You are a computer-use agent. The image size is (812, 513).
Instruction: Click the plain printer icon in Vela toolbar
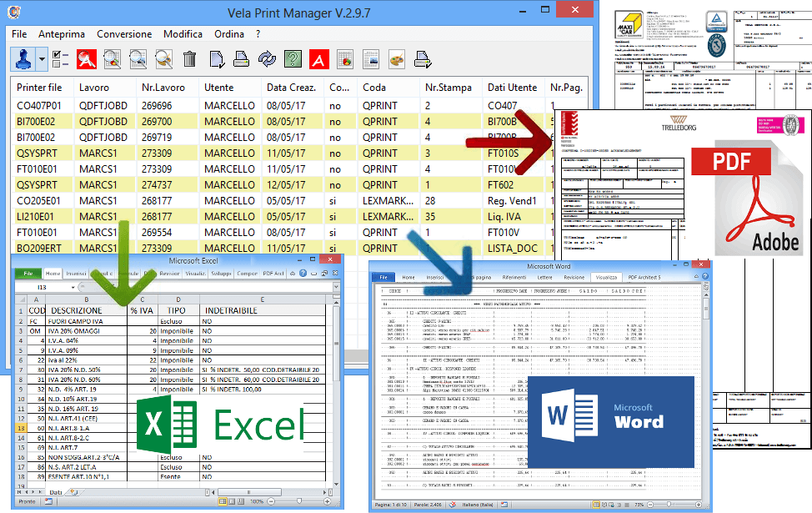pos(241,59)
